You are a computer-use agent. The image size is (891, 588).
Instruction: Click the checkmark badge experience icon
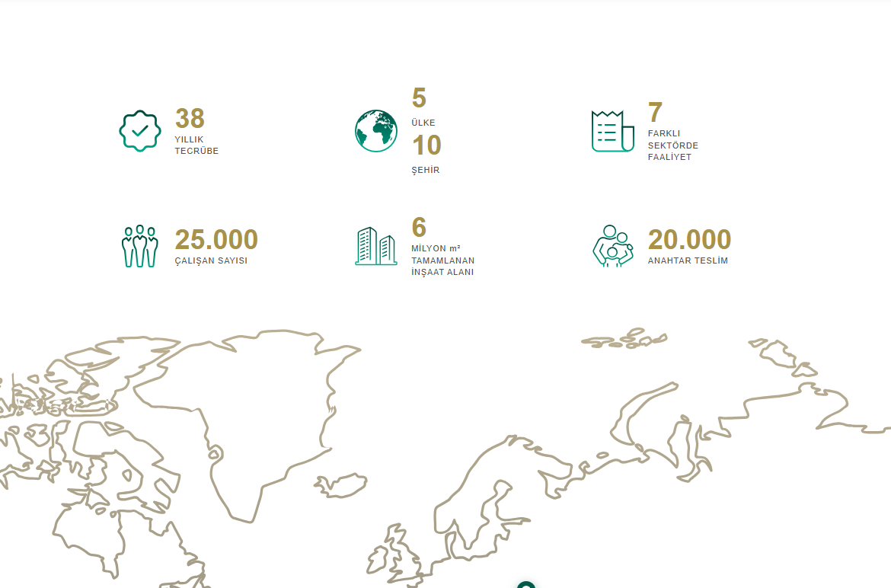point(140,131)
